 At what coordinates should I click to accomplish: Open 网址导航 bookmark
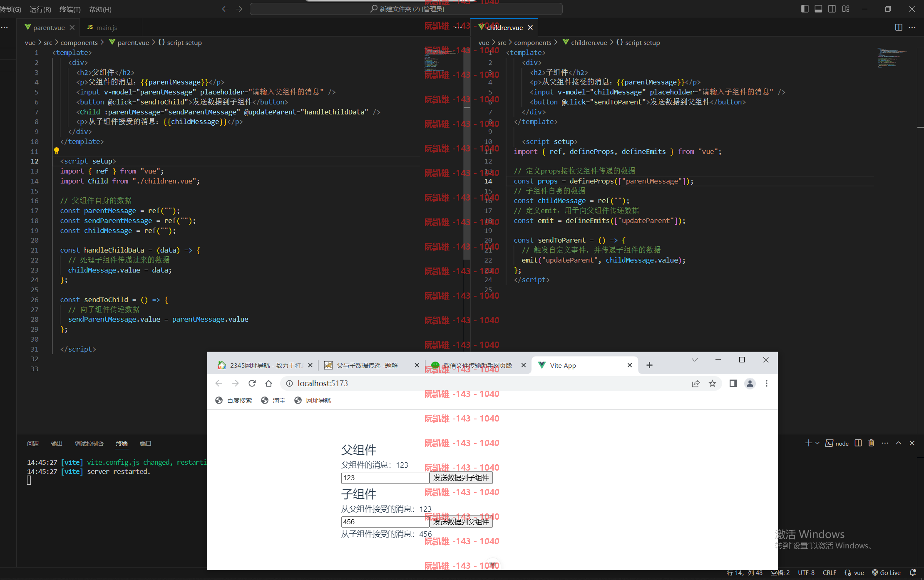click(313, 400)
